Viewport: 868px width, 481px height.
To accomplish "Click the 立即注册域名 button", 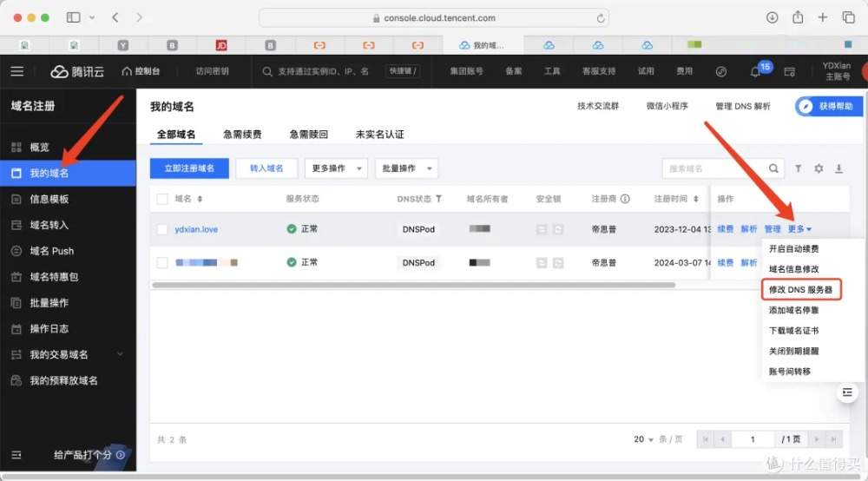I will coord(189,168).
